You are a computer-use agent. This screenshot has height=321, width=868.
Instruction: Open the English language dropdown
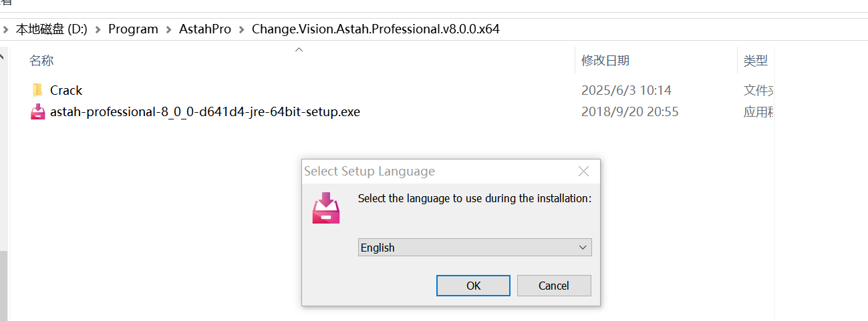474,248
